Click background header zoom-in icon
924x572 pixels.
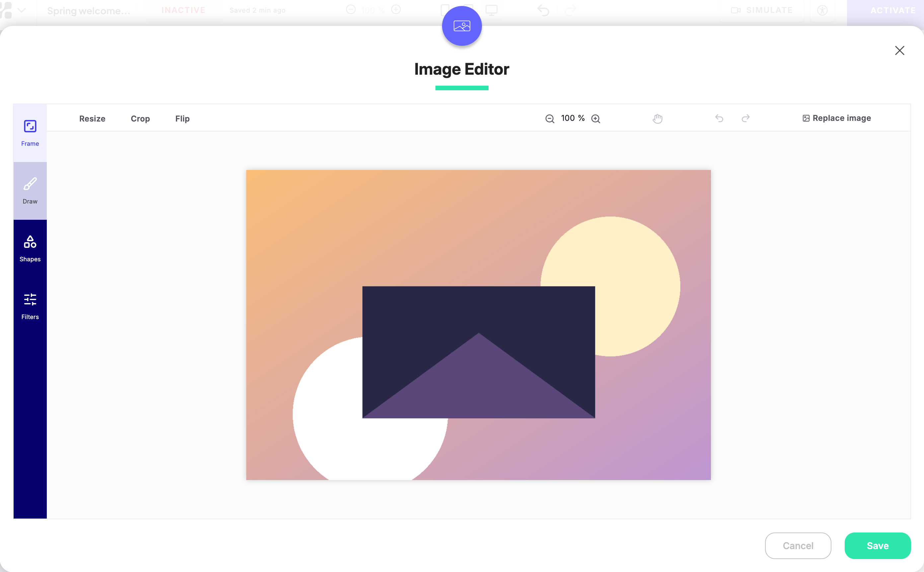coord(396,9)
